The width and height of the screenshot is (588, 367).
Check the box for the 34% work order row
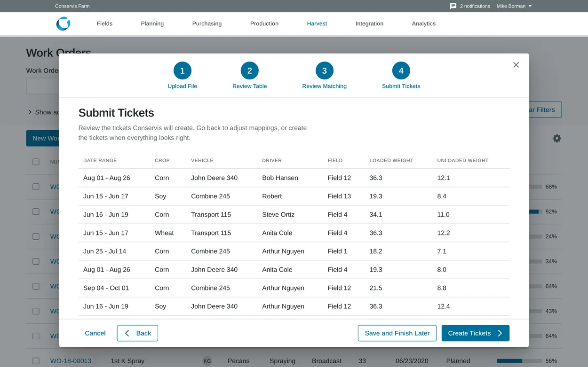(36, 261)
